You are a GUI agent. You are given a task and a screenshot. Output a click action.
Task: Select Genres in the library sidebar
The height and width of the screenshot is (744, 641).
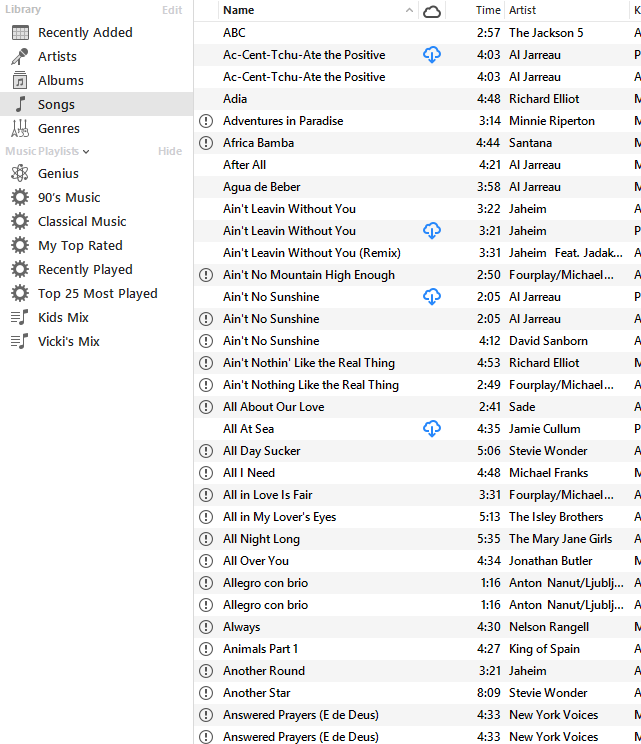59,128
